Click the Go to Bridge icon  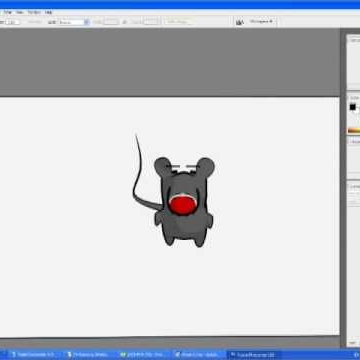click(239, 22)
